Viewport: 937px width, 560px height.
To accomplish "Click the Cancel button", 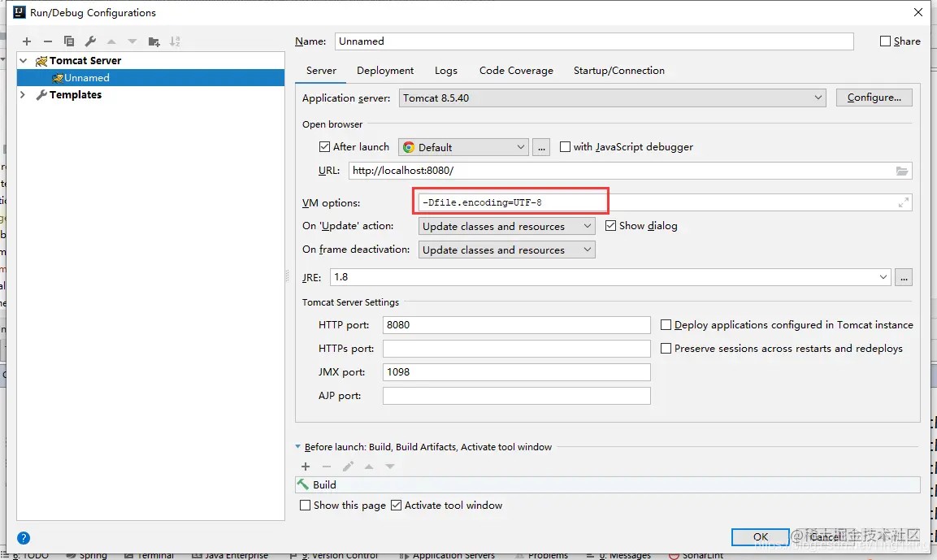I will click(x=826, y=537).
